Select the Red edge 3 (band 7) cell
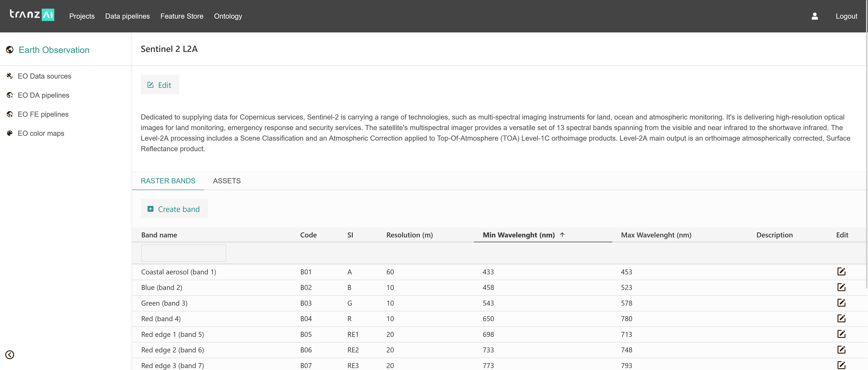The height and width of the screenshot is (370, 868). (x=172, y=366)
